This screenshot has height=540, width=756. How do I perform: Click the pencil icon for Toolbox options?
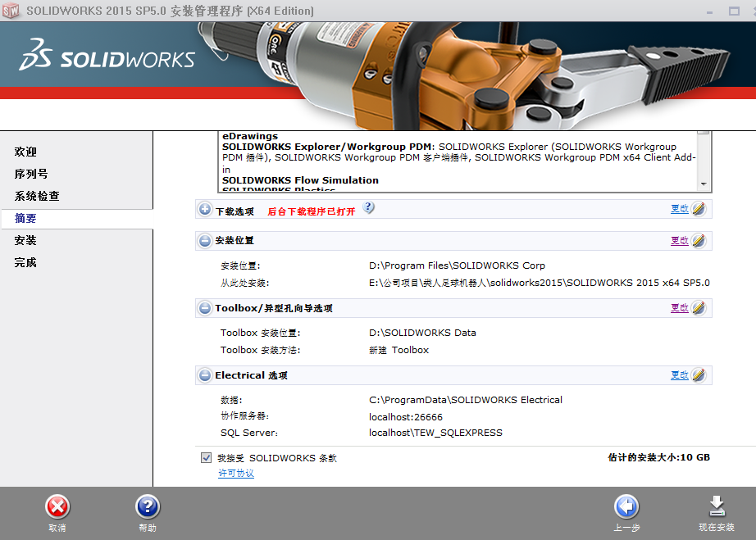pyautogui.click(x=698, y=308)
